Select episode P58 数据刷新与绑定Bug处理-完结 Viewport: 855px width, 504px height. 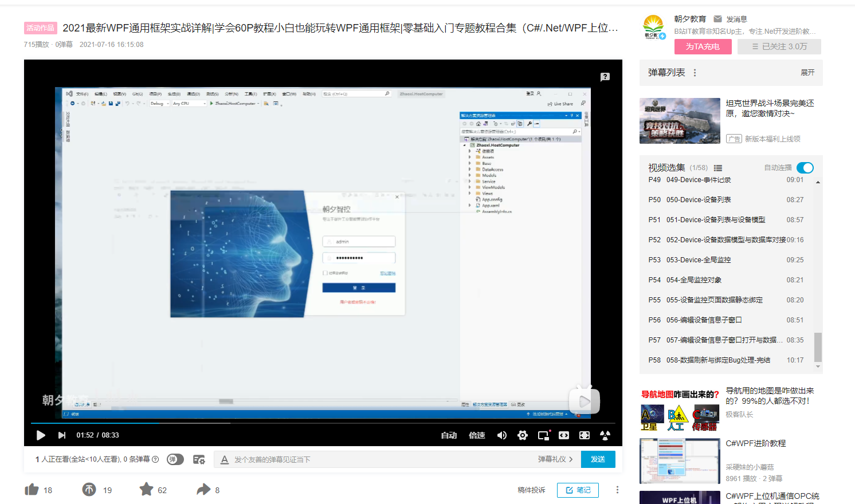(726, 360)
